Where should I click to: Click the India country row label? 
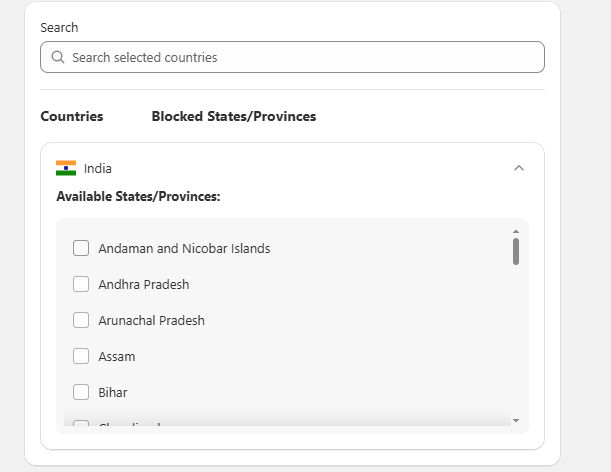tap(98, 168)
